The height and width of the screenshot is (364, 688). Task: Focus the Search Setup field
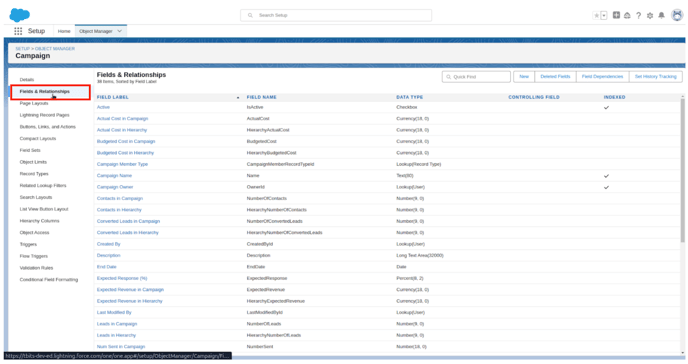coord(336,15)
